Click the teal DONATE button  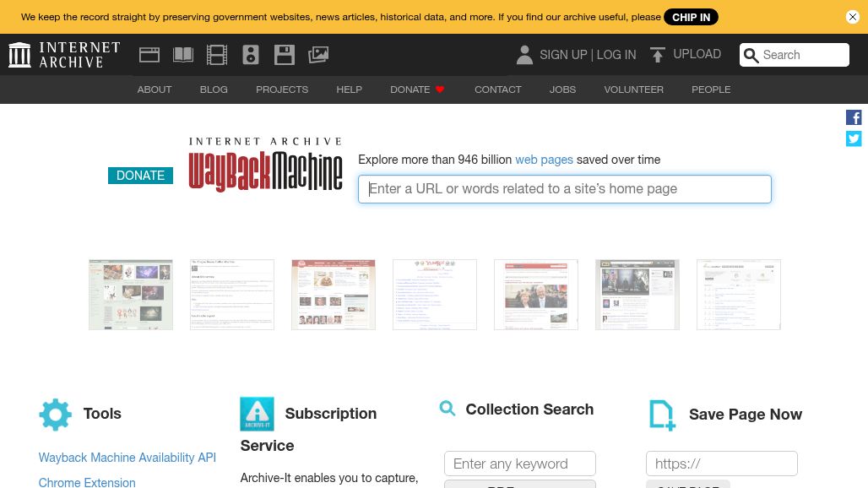(141, 176)
